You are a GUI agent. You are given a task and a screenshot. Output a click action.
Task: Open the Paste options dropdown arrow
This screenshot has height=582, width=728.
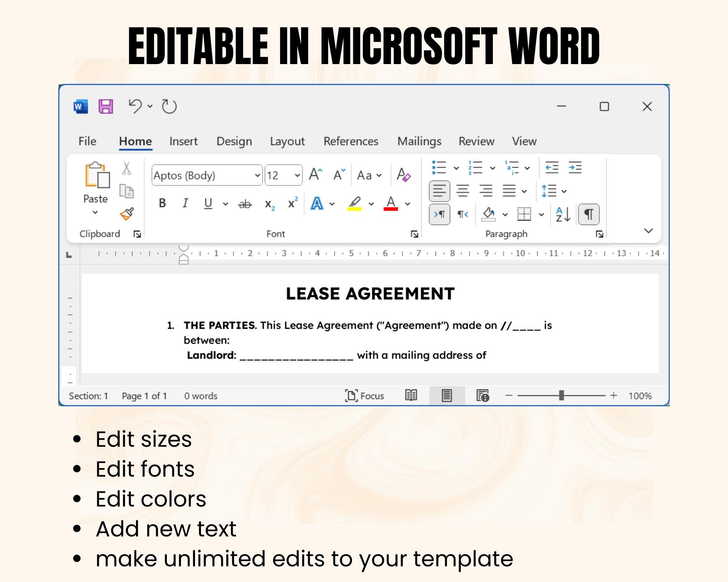pos(95,213)
